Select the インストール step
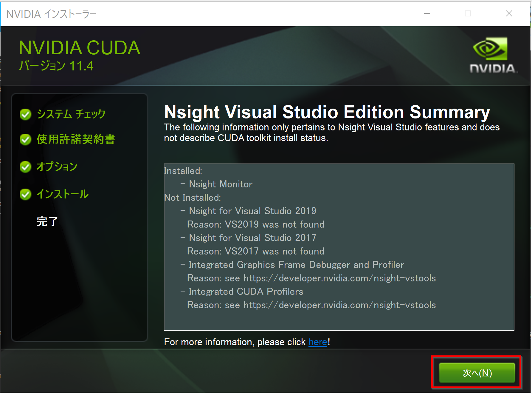Viewport: 532px width, 393px height. (x=62, y=194)
